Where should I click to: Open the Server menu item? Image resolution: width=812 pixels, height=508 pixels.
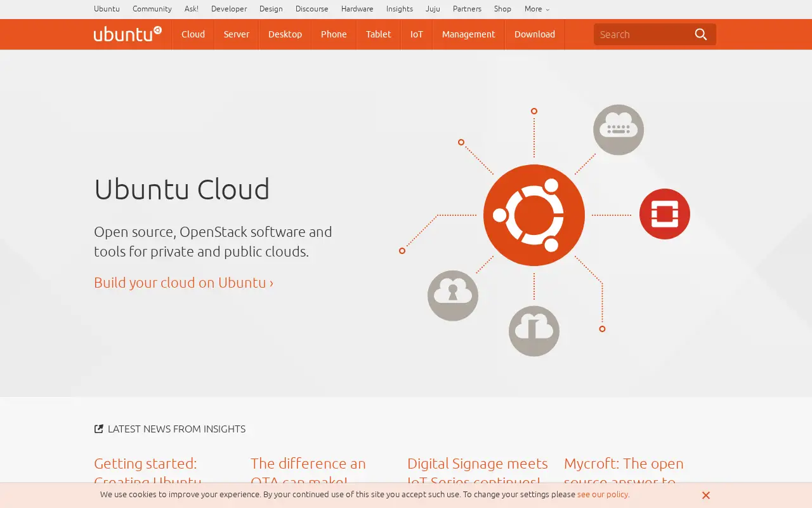point(237,34)
